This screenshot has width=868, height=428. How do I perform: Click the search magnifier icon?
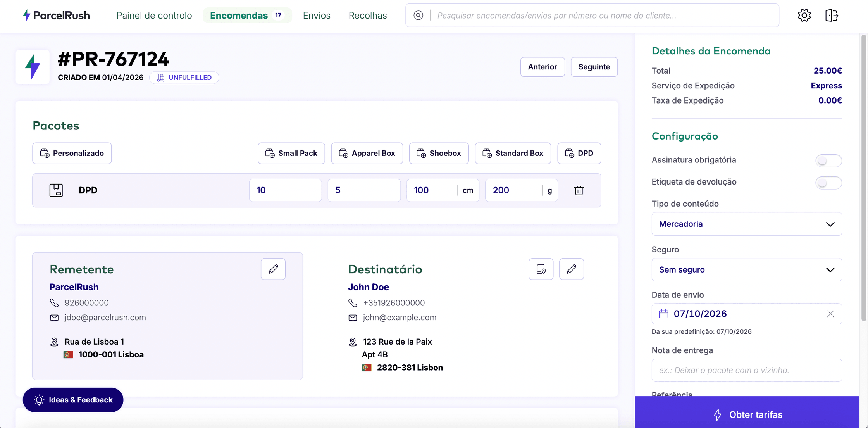coord(418,16)
